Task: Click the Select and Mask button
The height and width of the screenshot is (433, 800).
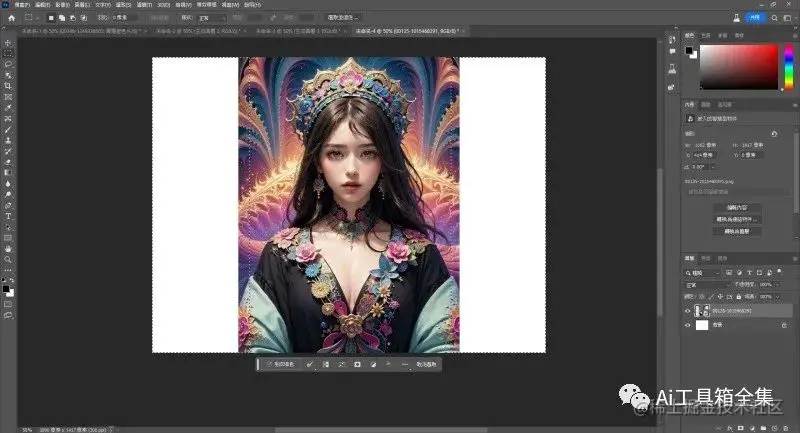Action: pos(342,18)
